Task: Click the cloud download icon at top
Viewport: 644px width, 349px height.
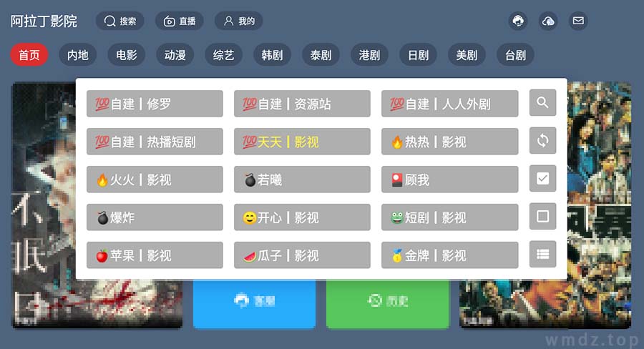Action: point(548,21)
